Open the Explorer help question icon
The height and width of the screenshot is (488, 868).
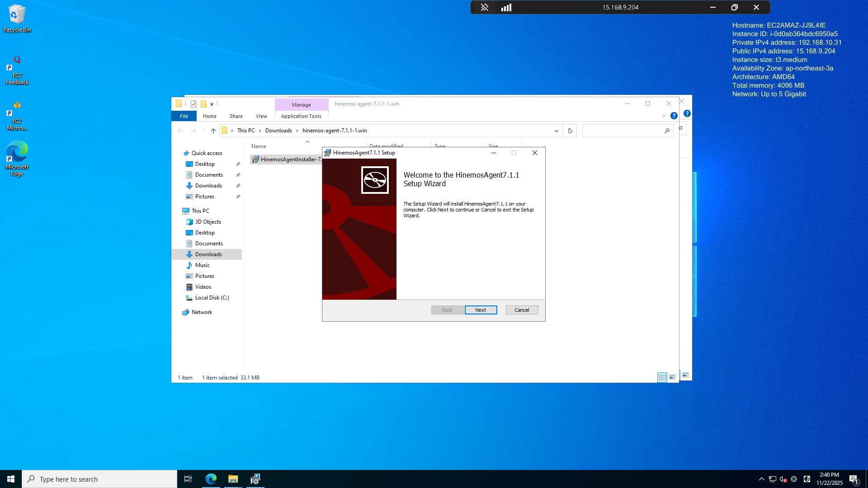coord(674,116)
